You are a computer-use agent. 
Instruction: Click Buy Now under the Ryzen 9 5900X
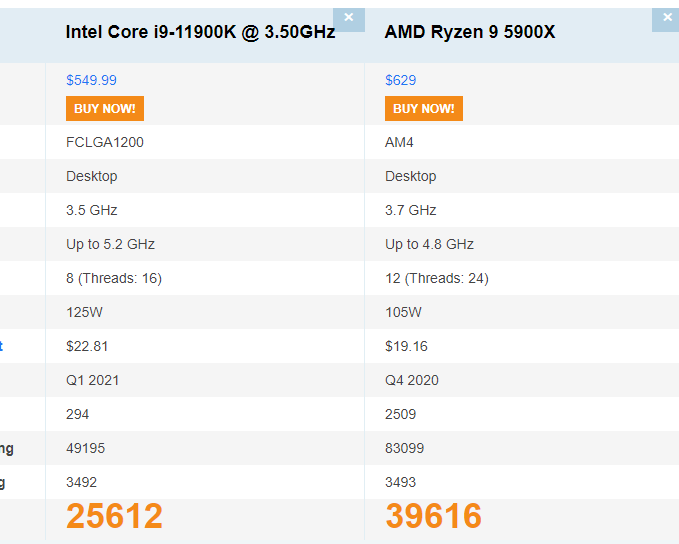[x=424, y=108]
